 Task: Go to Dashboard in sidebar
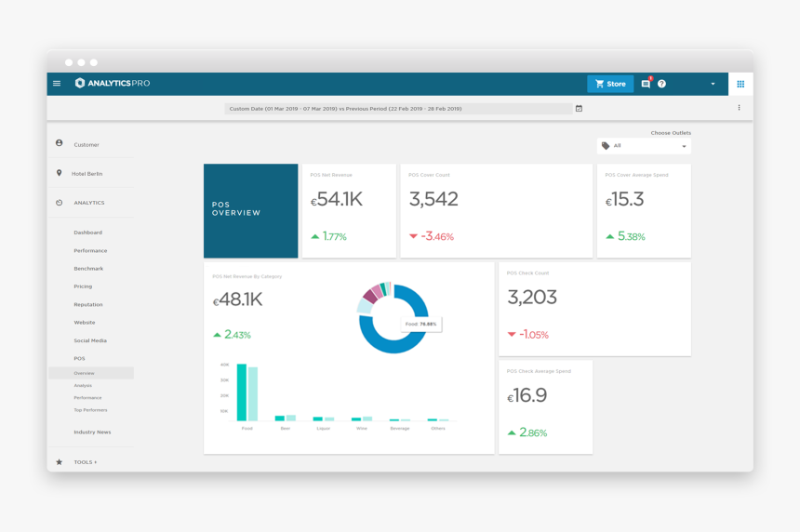[x=87, y=233]
